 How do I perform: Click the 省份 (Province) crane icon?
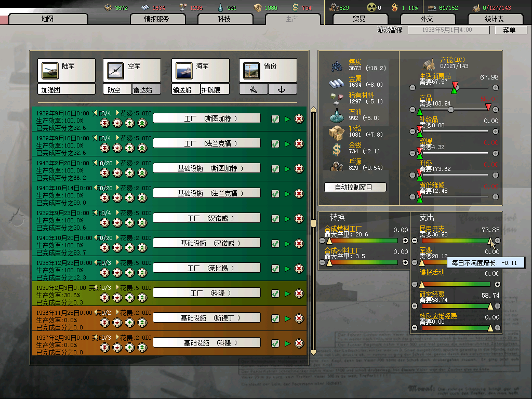coord(251,70)
